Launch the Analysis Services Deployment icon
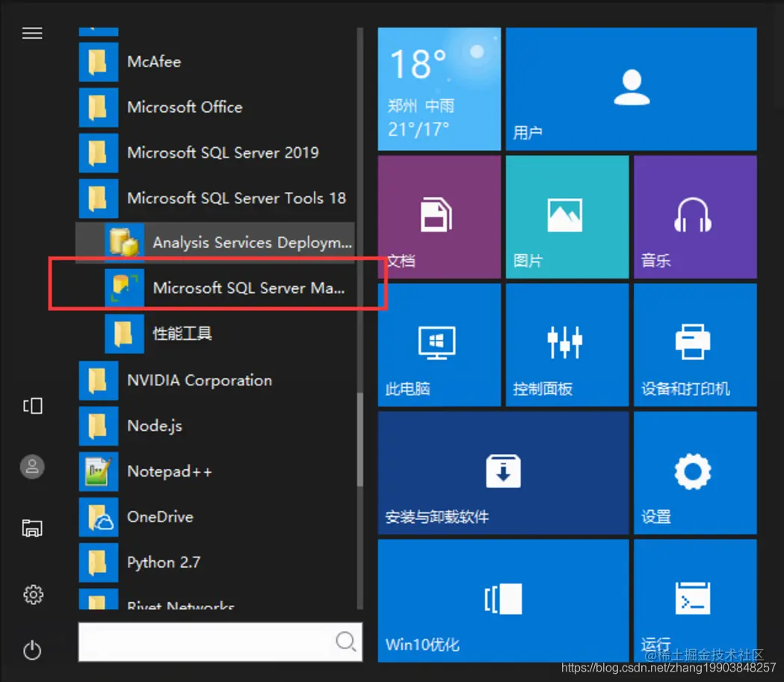 coord(124,242)
